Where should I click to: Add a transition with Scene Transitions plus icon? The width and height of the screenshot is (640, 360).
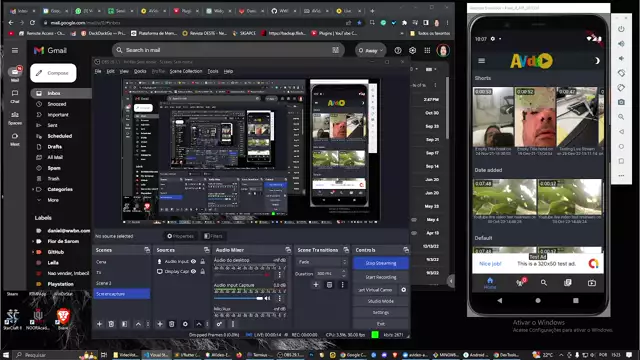point(316,284)
